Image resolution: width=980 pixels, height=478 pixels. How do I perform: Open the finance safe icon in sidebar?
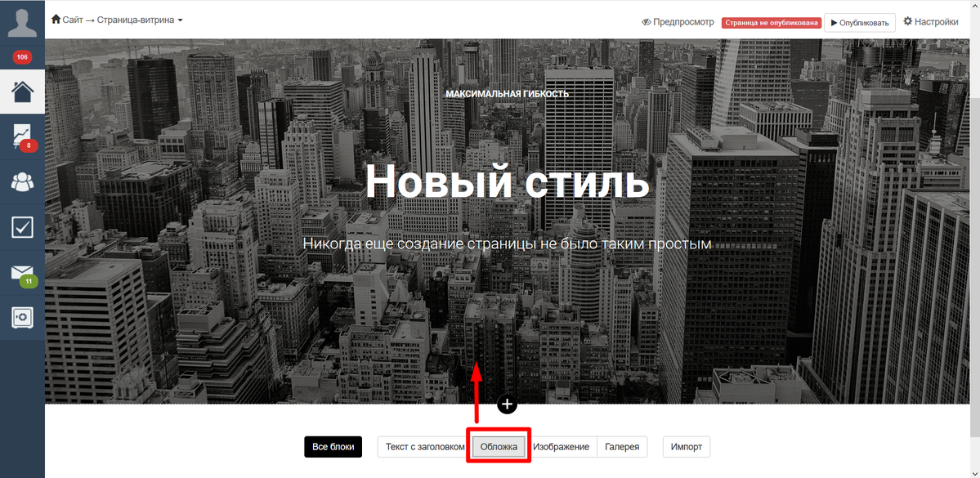point(23,317)
